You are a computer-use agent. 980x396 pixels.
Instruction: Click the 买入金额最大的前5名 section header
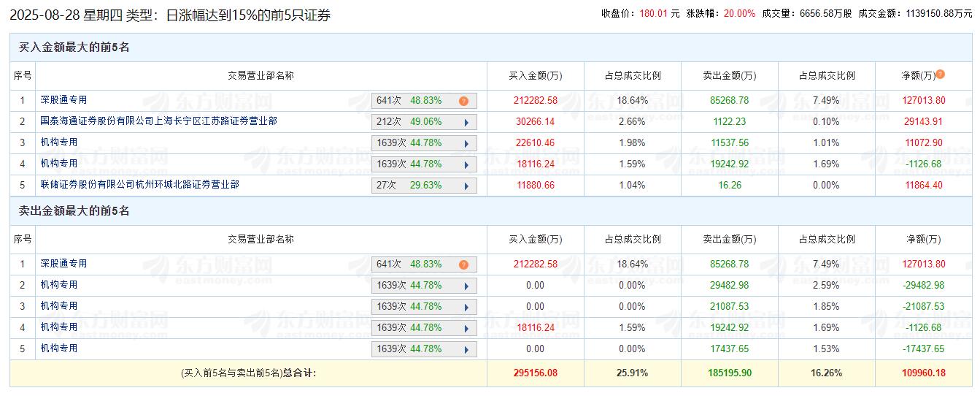point(74,47)
